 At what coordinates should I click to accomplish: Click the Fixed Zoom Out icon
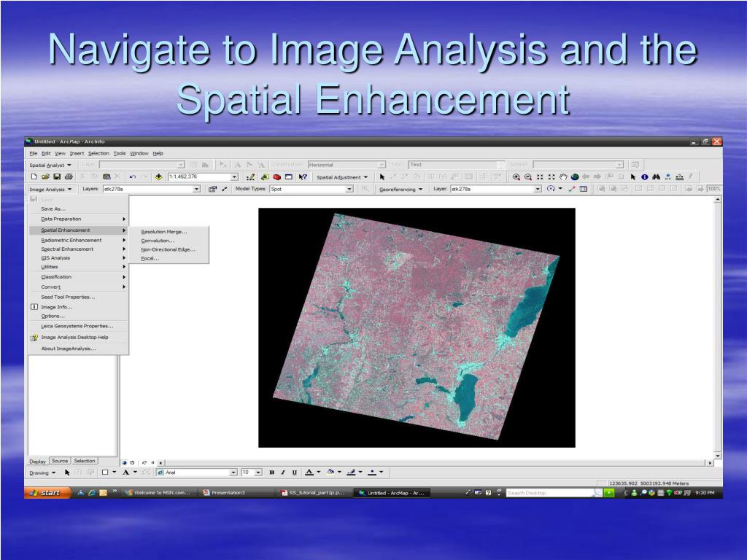(551, 176)
